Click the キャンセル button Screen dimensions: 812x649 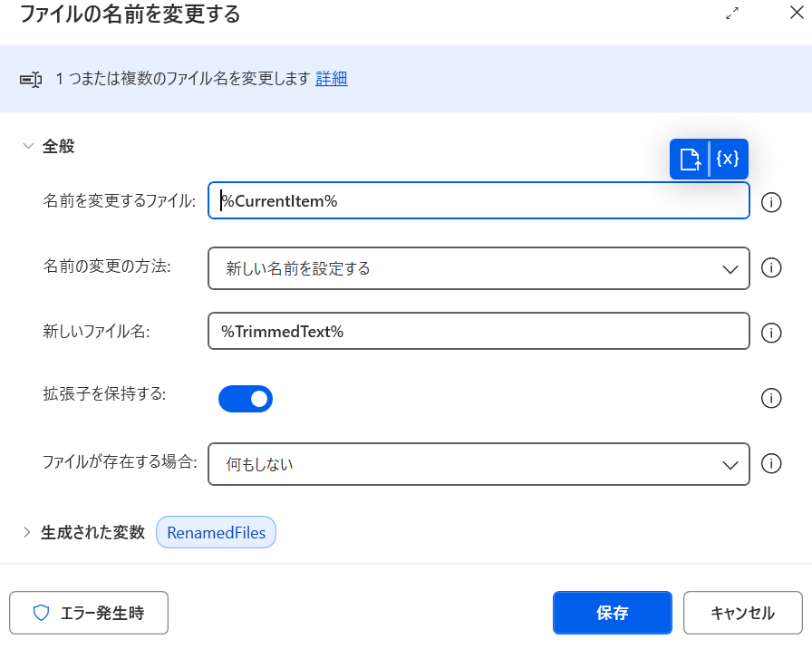click(742, 613)
